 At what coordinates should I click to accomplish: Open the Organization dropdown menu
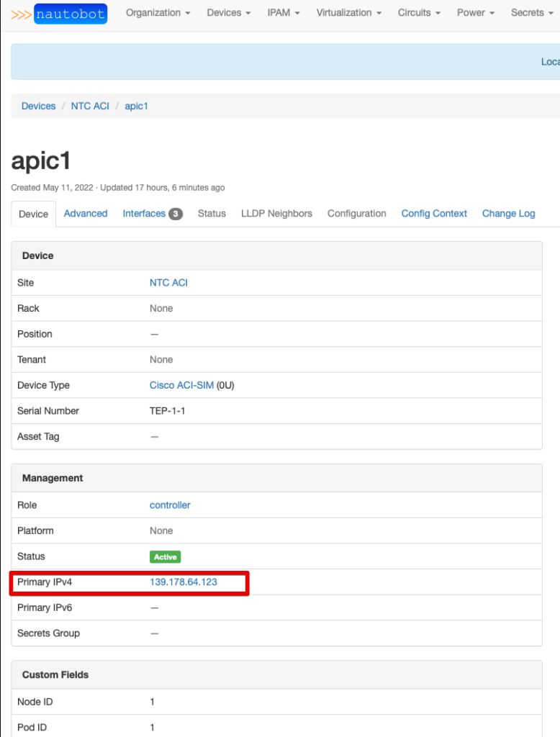point(158,13)
